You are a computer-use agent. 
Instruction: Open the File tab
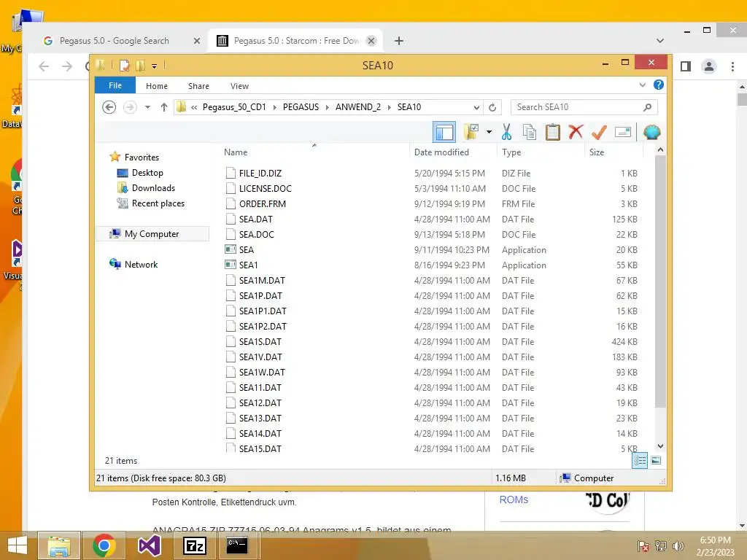115,86
